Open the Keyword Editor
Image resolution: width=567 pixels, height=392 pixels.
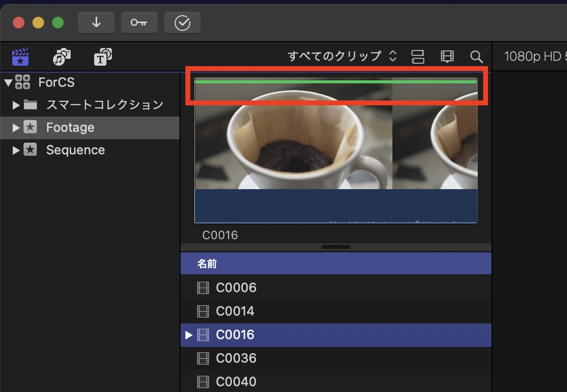point(139,23)
